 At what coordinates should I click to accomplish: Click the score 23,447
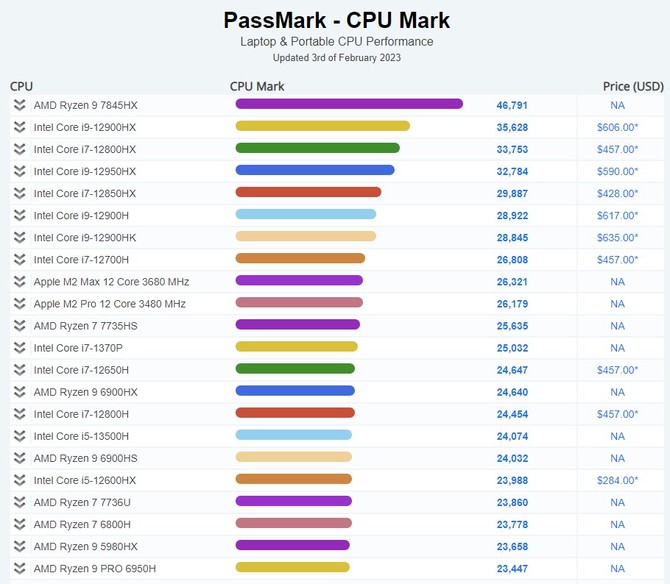click(512, 569)
